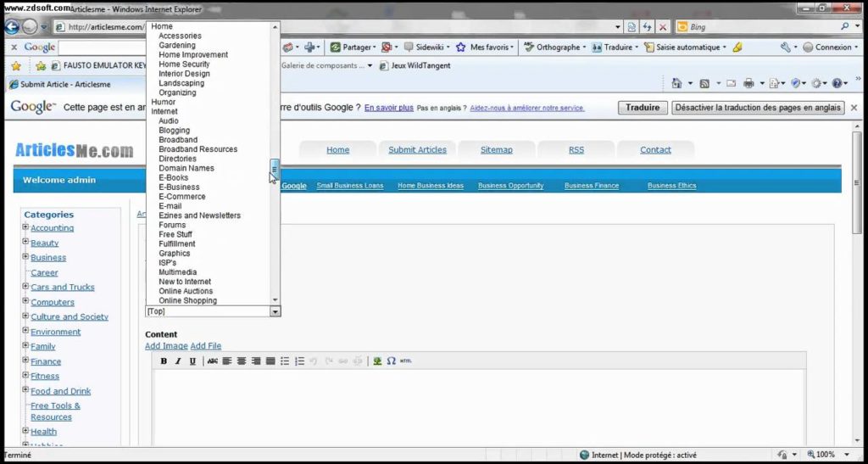Open the Business Finance sponsored link
This screenshot has width=868, height=464.
(592, 186)
